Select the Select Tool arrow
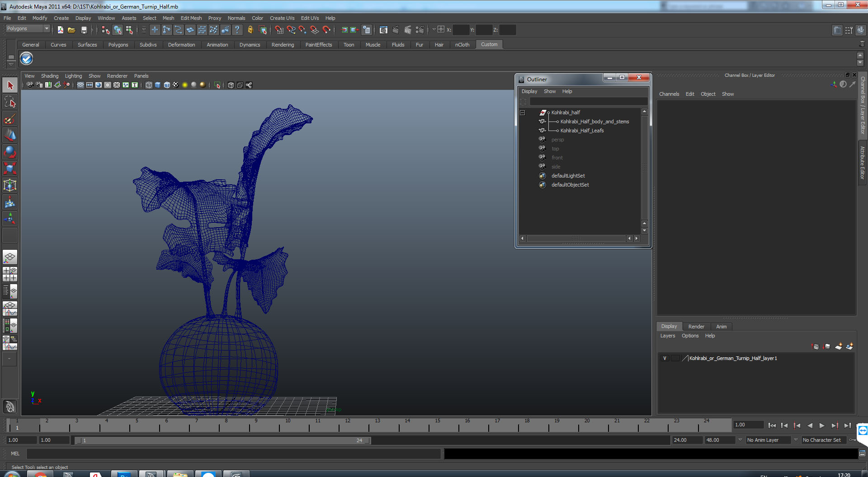868x477 pixels. [10, 85]
